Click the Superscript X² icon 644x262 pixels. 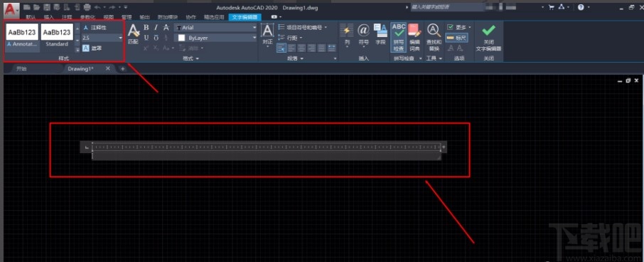(x=146, y=48)
